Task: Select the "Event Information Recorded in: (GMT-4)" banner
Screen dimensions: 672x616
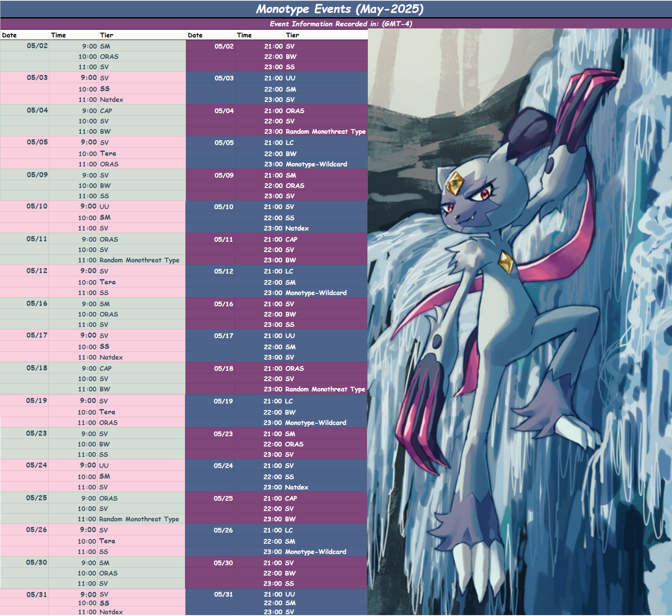Action: (341, 24)
